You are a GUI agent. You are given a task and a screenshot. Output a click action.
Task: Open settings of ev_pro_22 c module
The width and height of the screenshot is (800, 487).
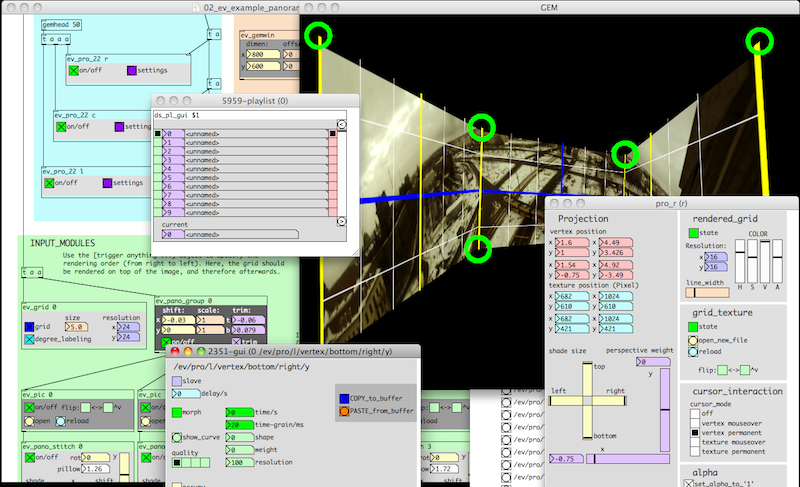pos(119,126)
